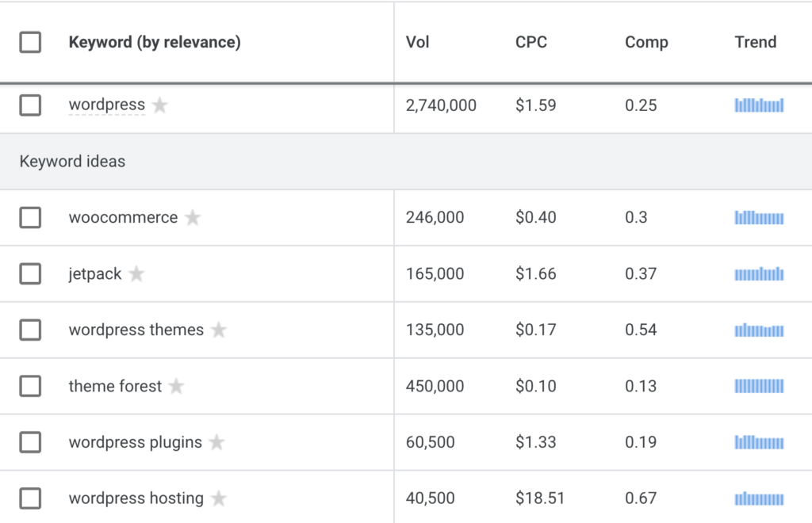Star the wordpress hosting keyword
812x523 pixels.
click(x=219, y=498)
